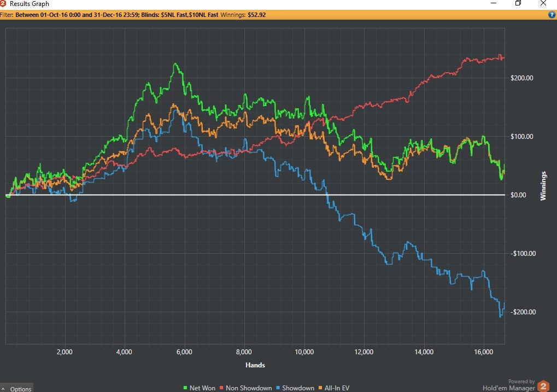
Task: Expand the Options panel
Action: click(x=17, y=389)
